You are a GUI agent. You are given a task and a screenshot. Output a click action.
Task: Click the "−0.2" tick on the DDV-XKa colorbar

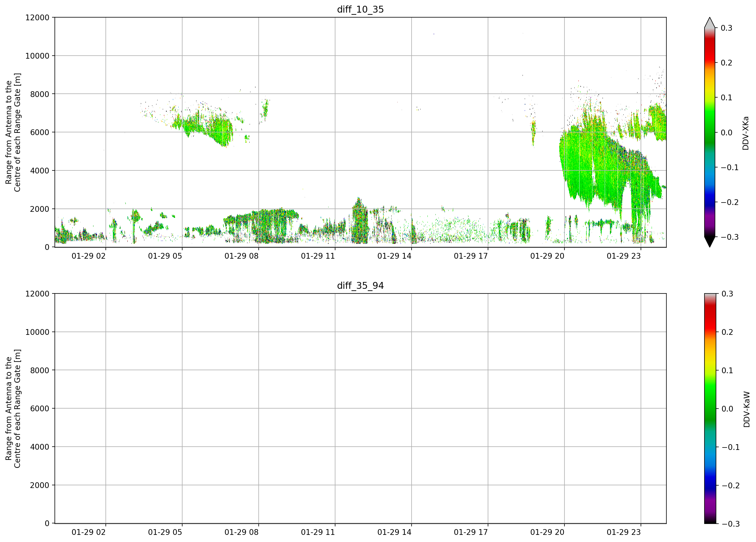point(730,202)
